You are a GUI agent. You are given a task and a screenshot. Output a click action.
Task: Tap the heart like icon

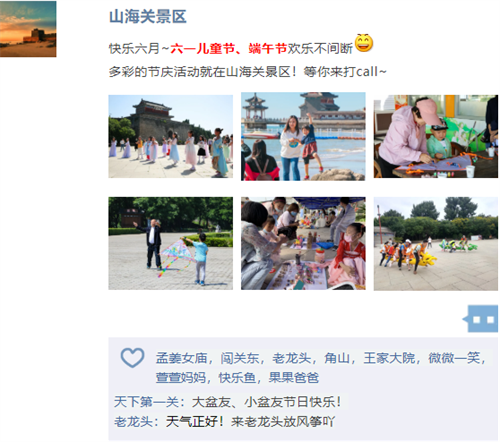132,358
